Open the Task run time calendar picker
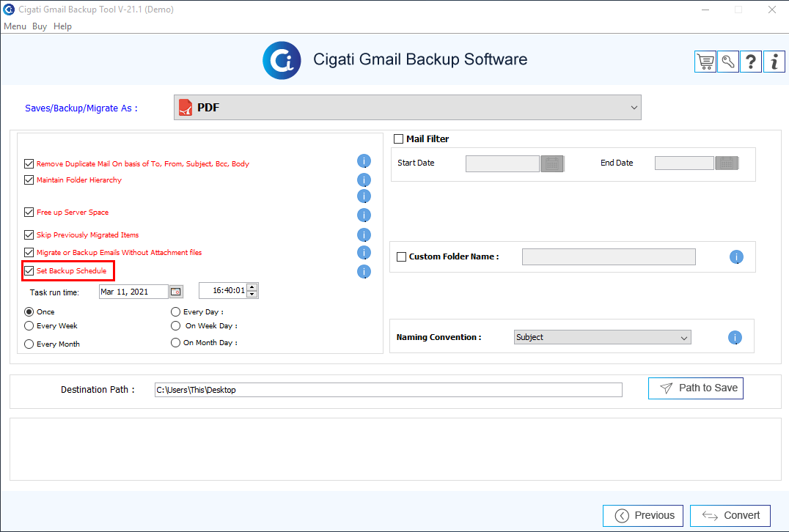This screenshot has width=789, height=532. [x=176, y=292]
